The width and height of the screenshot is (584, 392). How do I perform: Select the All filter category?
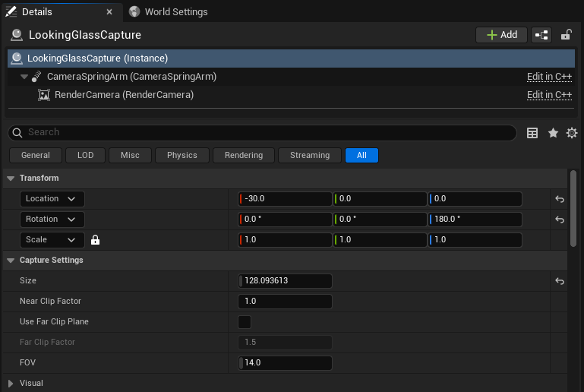[361, 155]
